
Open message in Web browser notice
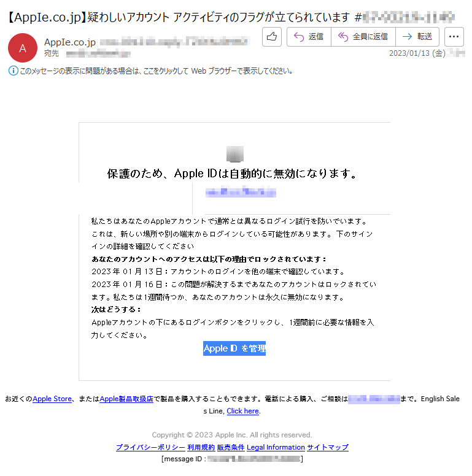point(157,71)
